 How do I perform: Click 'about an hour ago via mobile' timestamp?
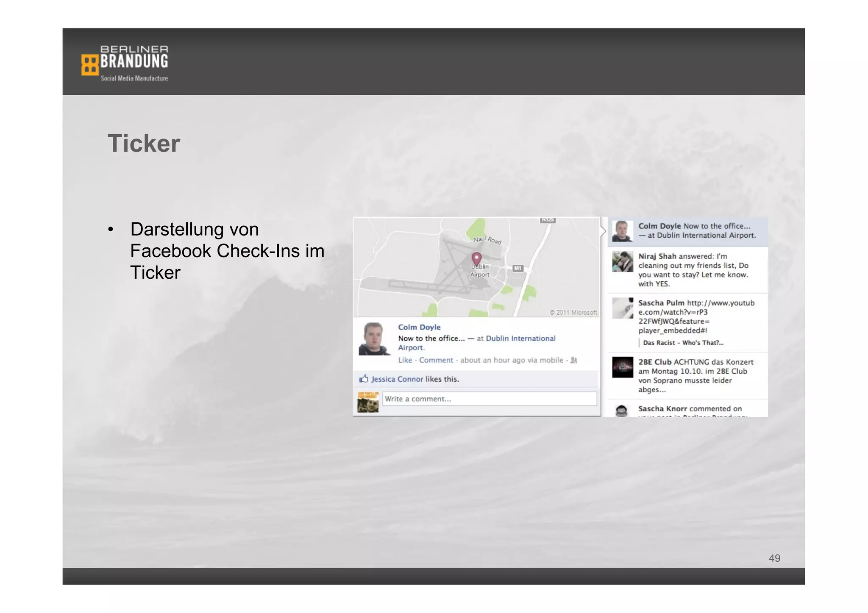512,360
